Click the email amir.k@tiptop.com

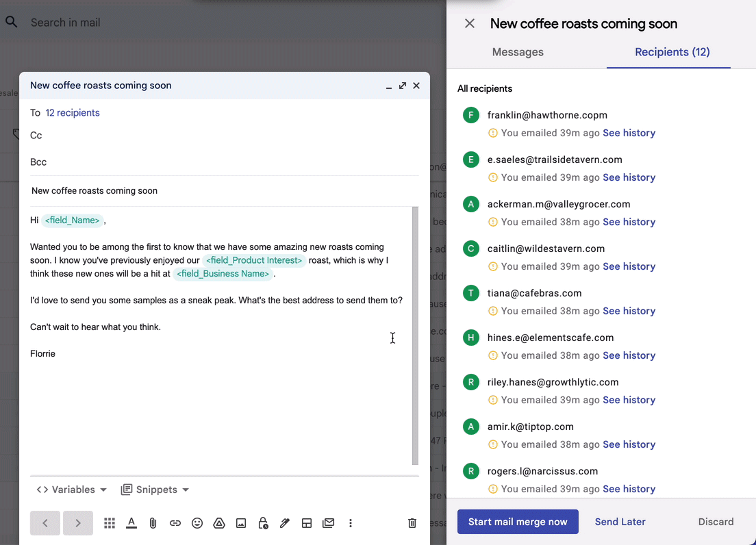click(530, 427)
